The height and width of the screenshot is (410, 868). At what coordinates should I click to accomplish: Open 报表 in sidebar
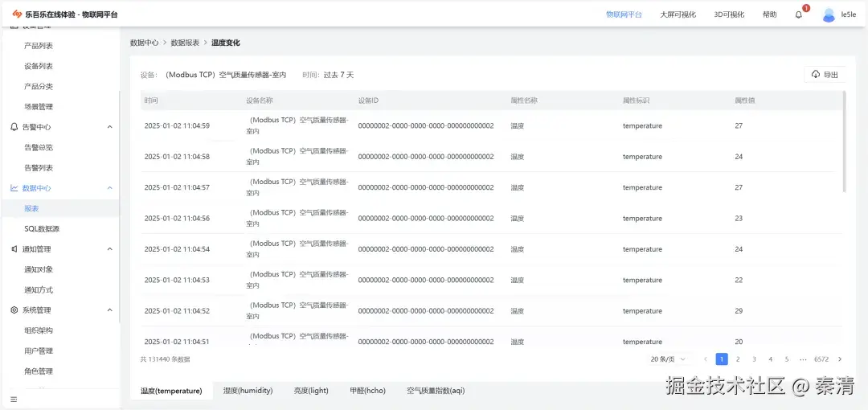coord(31,208)
